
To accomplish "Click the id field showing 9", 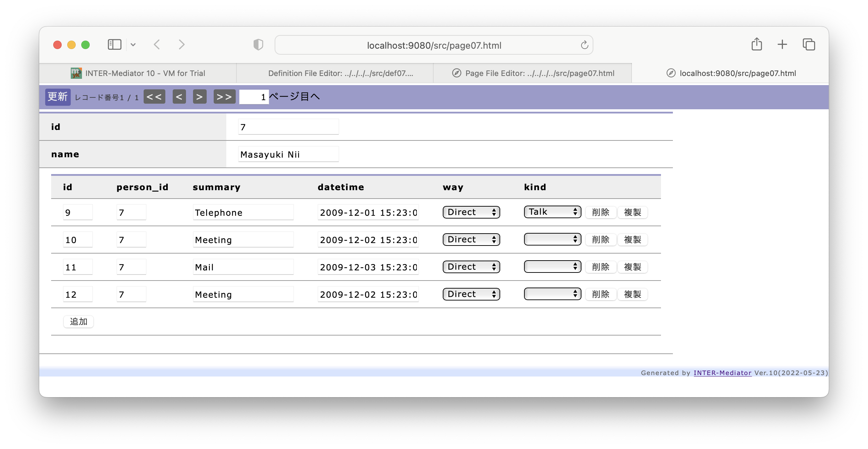I will (x=78, y=212).
